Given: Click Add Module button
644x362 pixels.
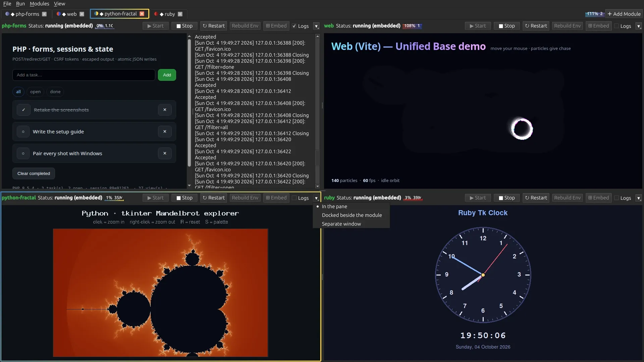Looking at the screenshot, I should 624,14.
